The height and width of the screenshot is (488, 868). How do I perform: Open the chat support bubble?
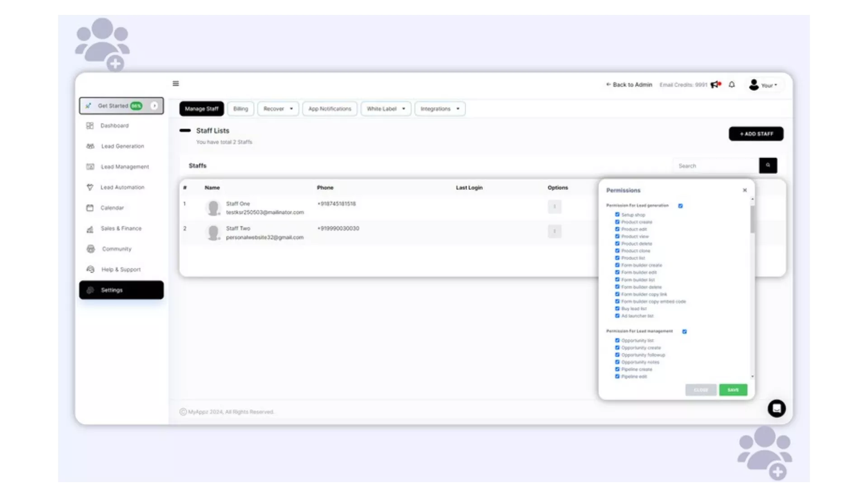(776, 408)
